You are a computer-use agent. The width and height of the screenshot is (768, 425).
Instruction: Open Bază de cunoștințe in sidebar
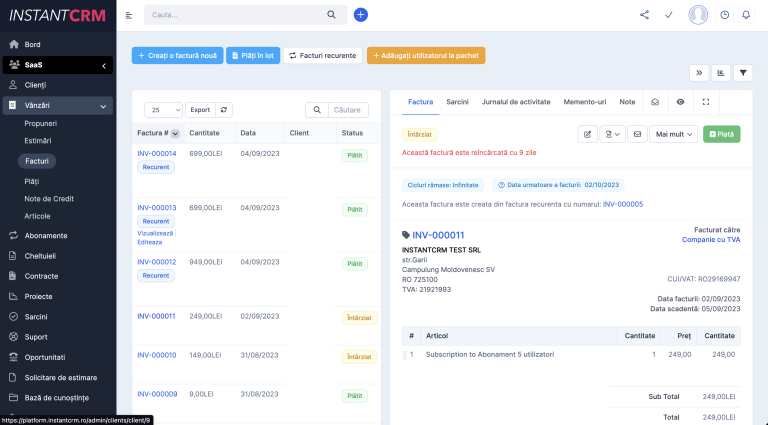56,398
